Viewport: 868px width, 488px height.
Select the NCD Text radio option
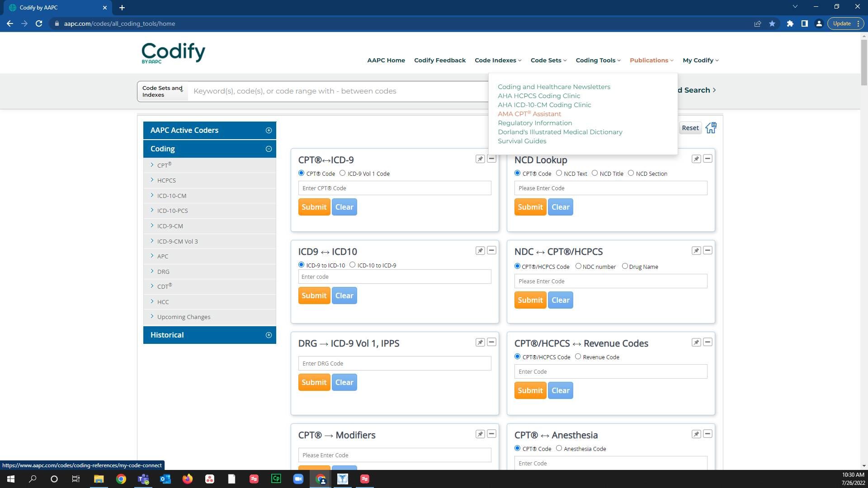(x=559, y=173)
